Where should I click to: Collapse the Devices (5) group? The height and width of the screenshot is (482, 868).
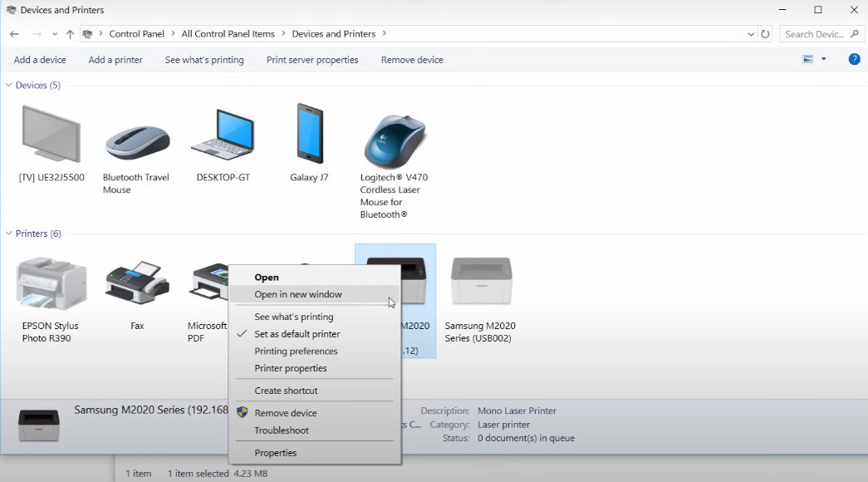[x=9, y=85]
